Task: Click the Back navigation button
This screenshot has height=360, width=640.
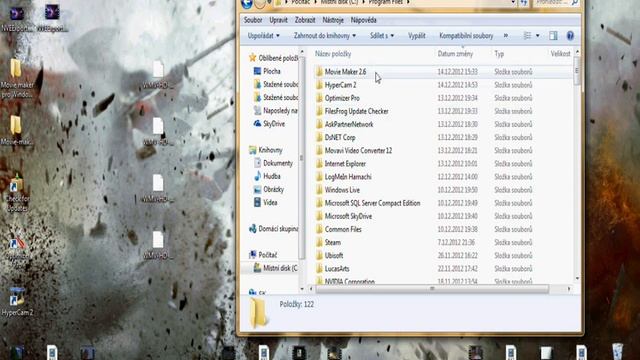Action: pyautogui.click(x=247, y=4)
